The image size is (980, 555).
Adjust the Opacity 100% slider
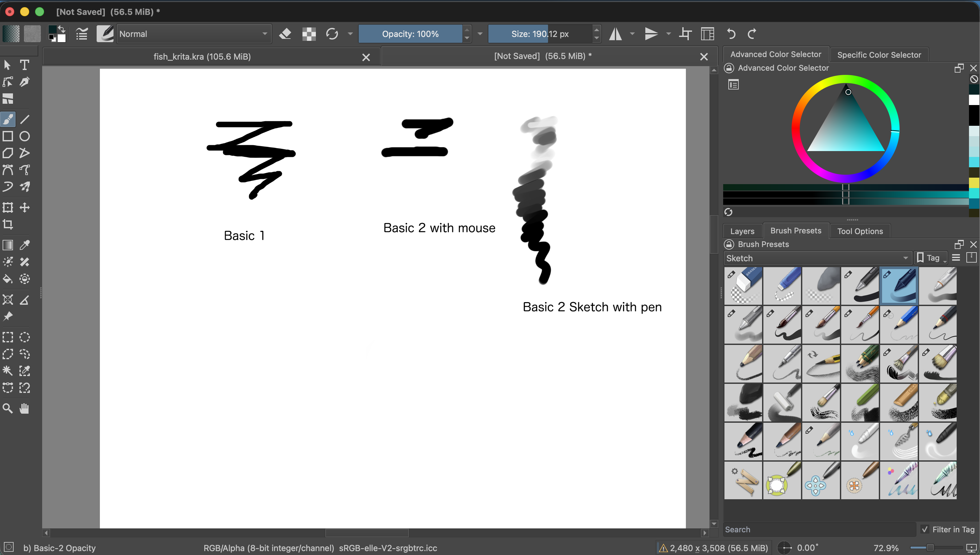pos(410,34)
